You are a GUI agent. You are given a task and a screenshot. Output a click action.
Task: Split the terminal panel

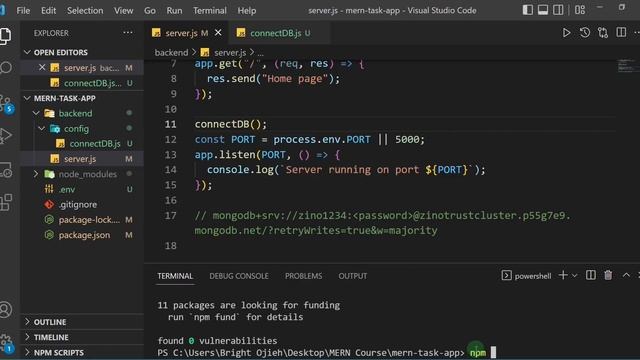(591, 275)
